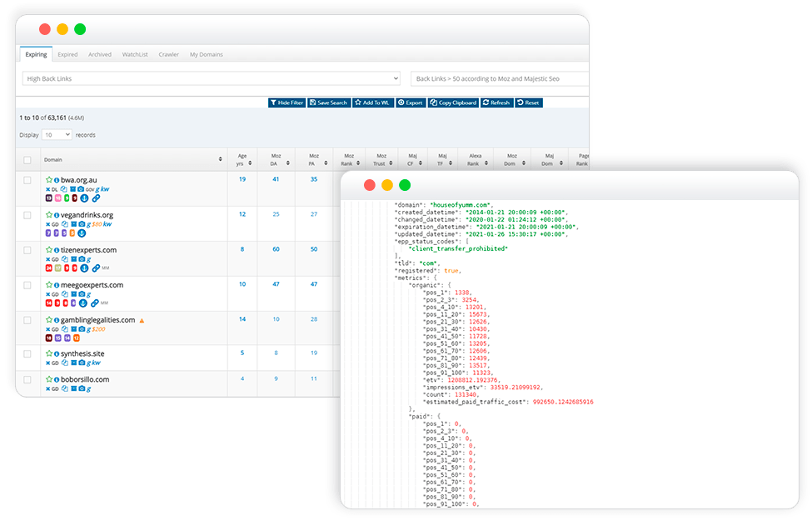The image size is (812, 521).
Task: Click anchor icon in vegandrinks.org row
Action: point(82,233)
